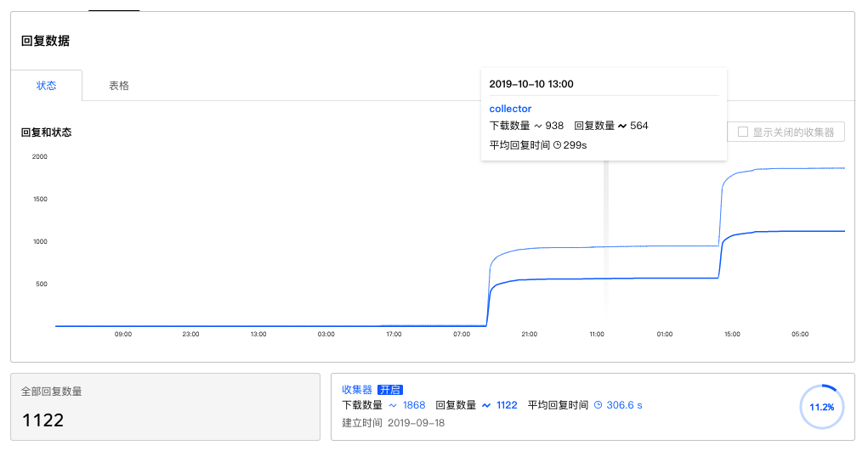The image size is (868, 451).
Task: Open the 收集器 link
Action: coord(357,390)
